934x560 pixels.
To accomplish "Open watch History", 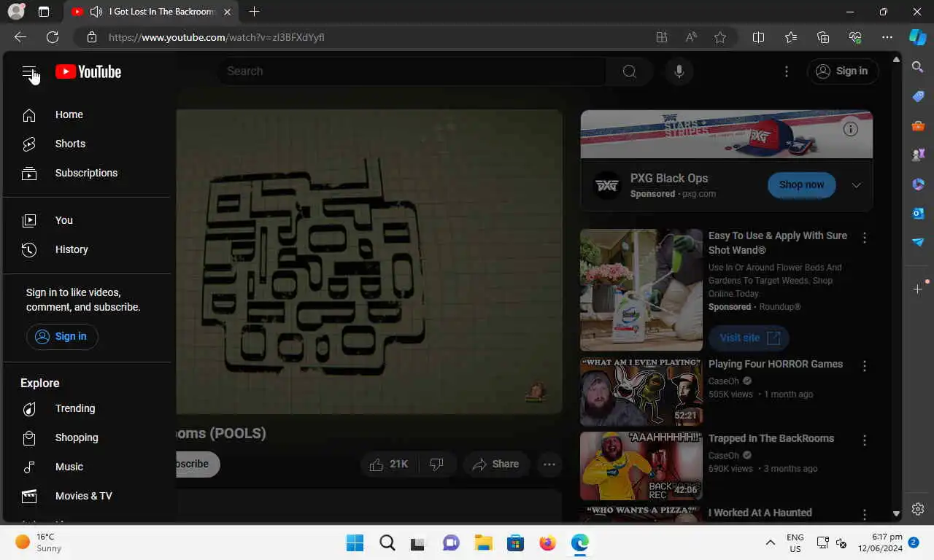I will (88, 249).
